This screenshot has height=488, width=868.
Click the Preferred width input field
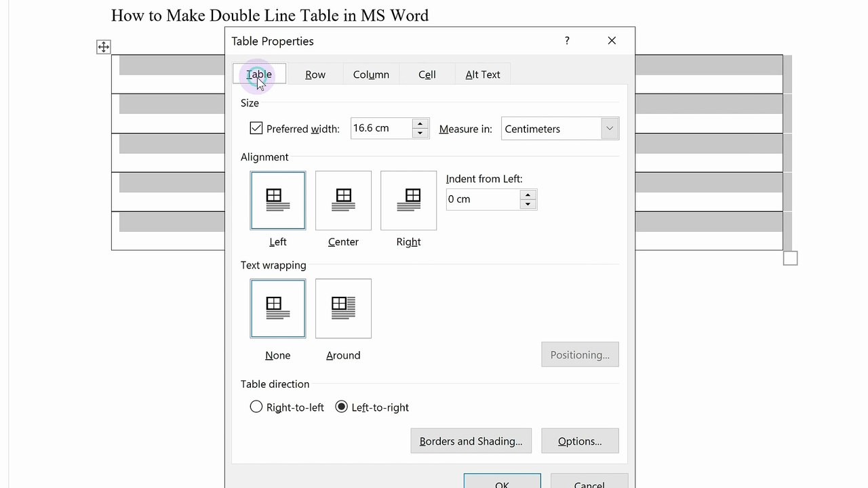pos(382,128)
